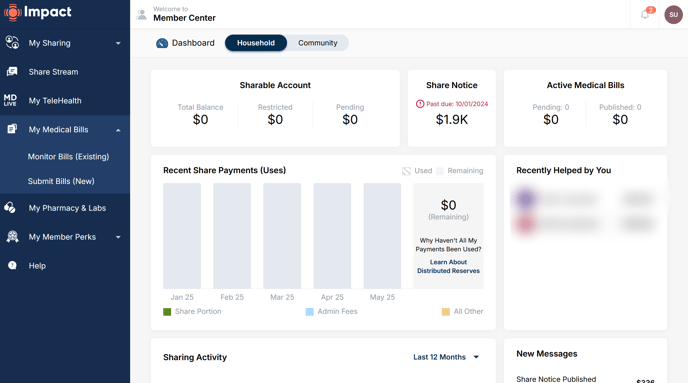Open MD Live TeleHealth icon

(10, 100)
